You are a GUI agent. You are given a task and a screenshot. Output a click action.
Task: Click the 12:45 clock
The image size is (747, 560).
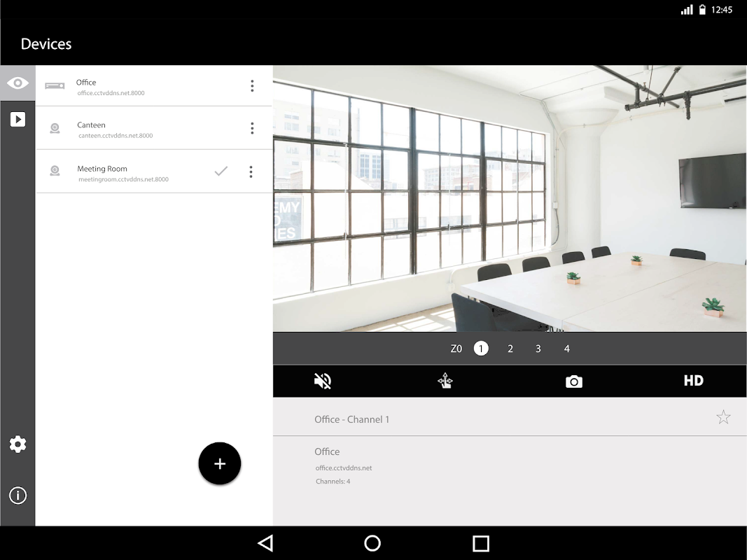[x=721, y=10]
